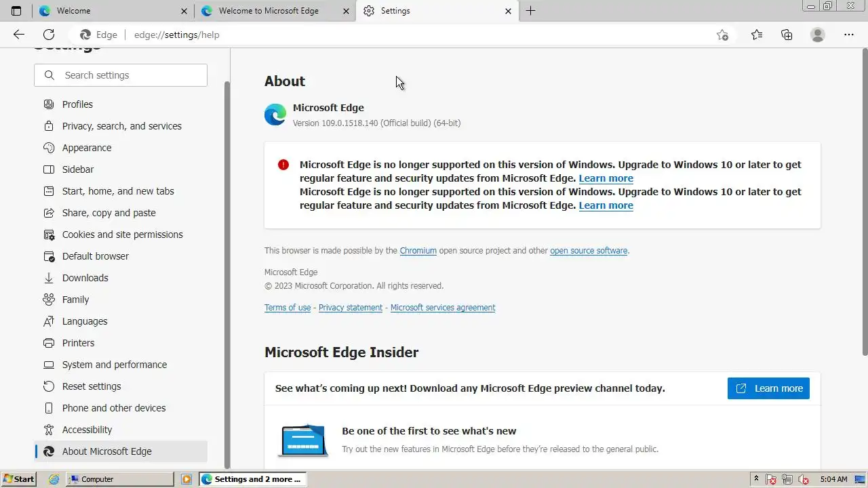Screen dimensions: 868x488
Task: Click the main page vertical scrollbar
Action: [865, 202]
